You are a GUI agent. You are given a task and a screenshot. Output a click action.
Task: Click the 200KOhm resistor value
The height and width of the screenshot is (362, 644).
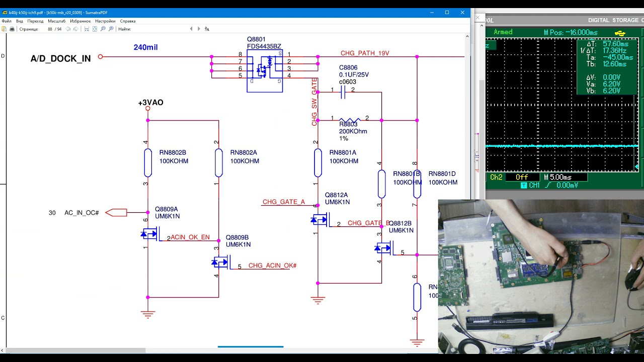coord(353,131)
